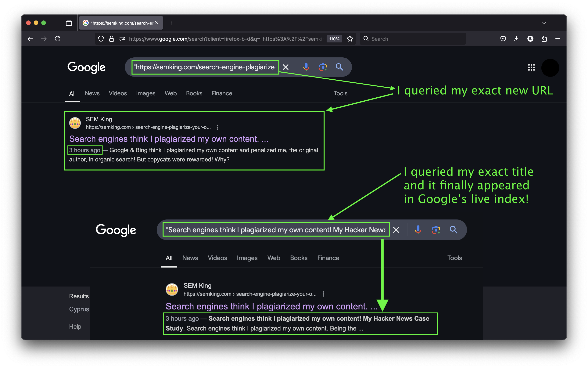
Task: Bookmark this page with the star icon
Action: point(350,39)
